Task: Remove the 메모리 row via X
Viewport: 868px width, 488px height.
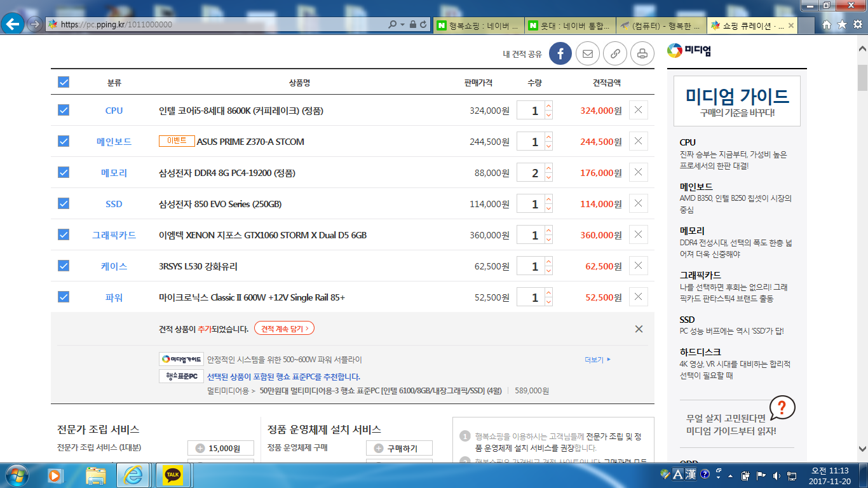Action: coord(639,172)
